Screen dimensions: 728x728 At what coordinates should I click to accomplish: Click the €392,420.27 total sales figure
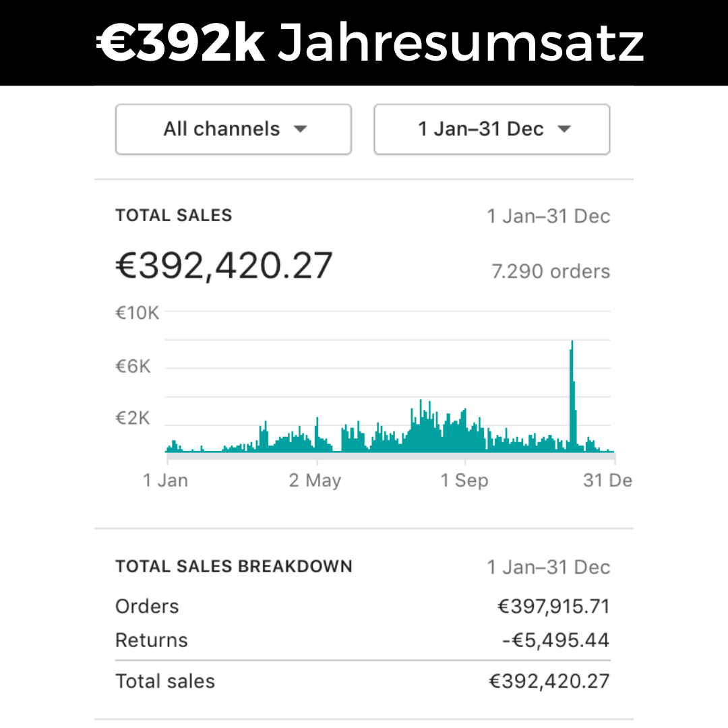click(224, 266)
